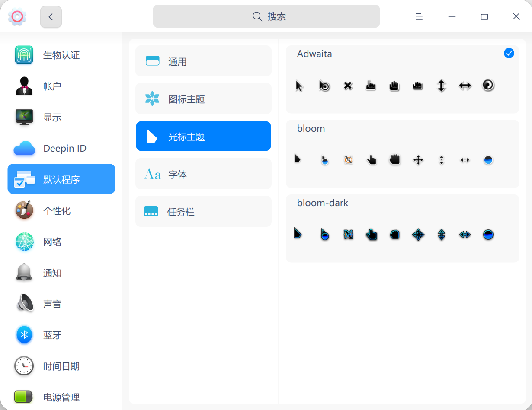Select the 任务栏 (Taskbar) option

click(203, 211)
